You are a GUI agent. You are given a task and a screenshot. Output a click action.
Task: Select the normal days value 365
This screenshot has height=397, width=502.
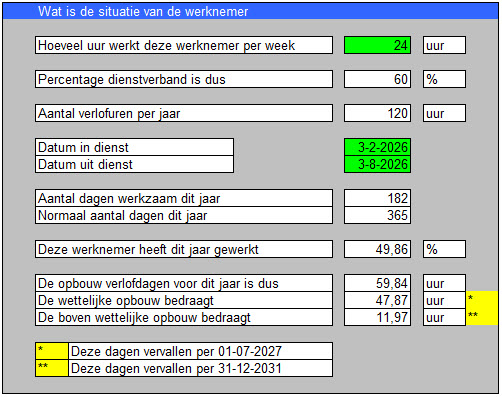377,215
